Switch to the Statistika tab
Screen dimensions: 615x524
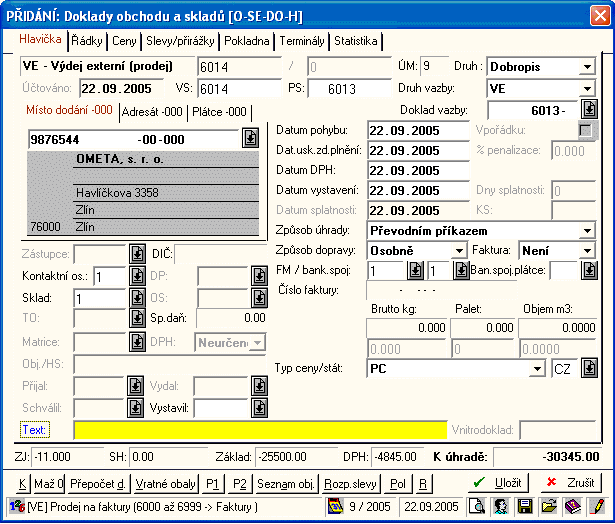(356, 41)
